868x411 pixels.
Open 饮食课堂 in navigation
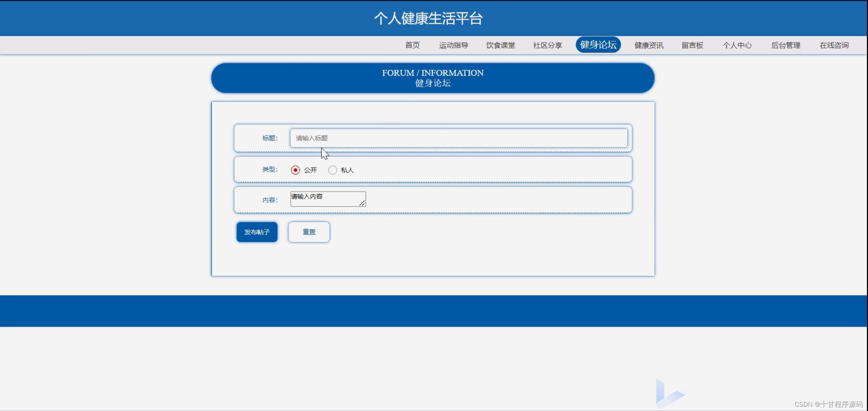click(500, 45)
